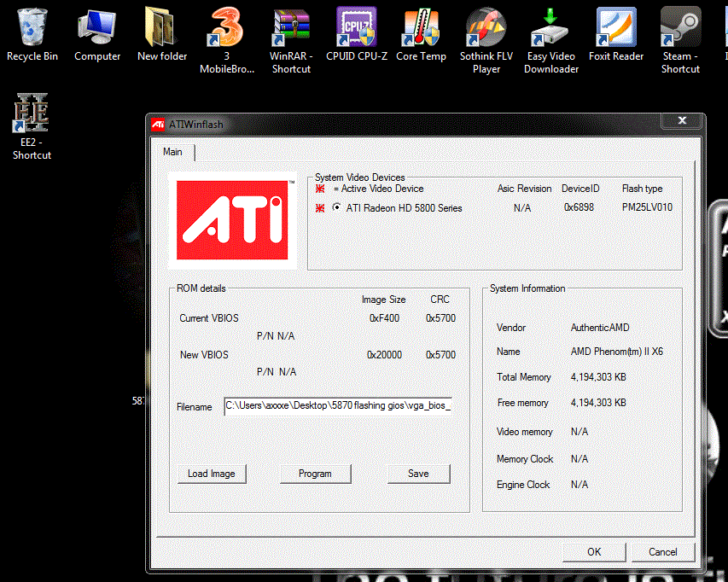Click the Memory Clock label
Viewport: 728px width, 582px height.
(525, 459)
